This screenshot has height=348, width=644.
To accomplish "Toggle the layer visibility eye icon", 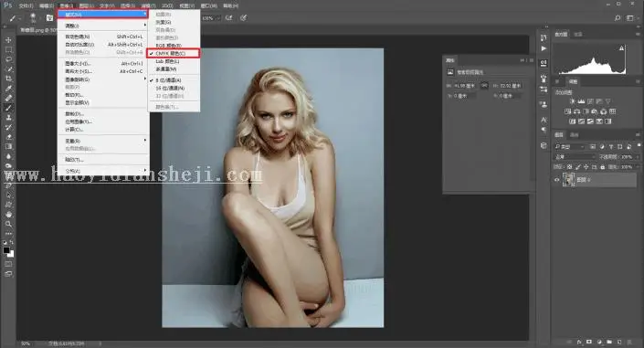I will click(x=557, y=180).
